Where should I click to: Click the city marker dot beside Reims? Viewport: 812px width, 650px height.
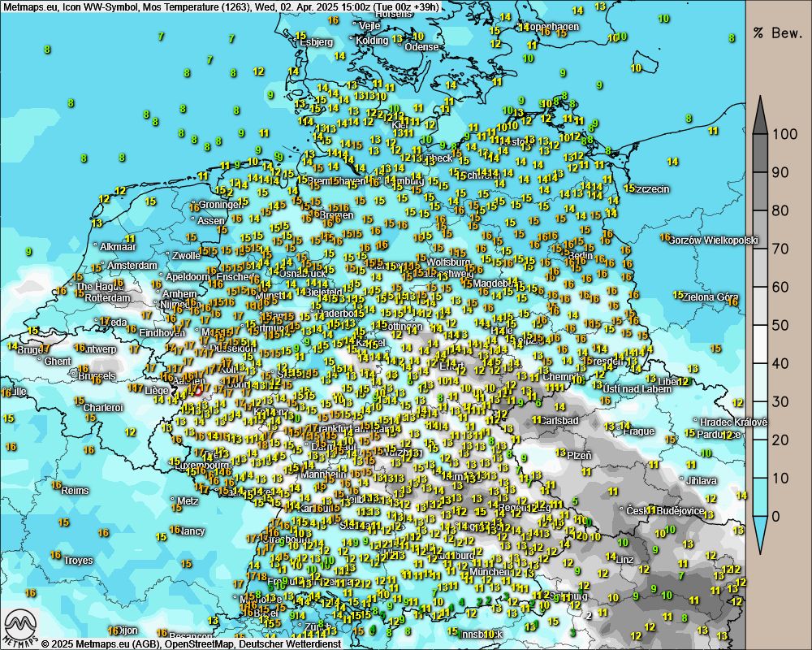click(x=58, y=491)
